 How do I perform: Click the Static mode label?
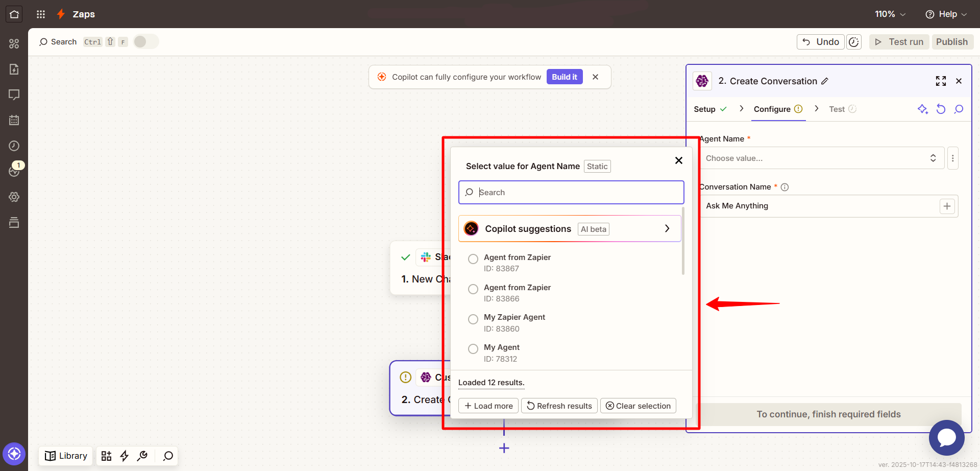(597, 167)
